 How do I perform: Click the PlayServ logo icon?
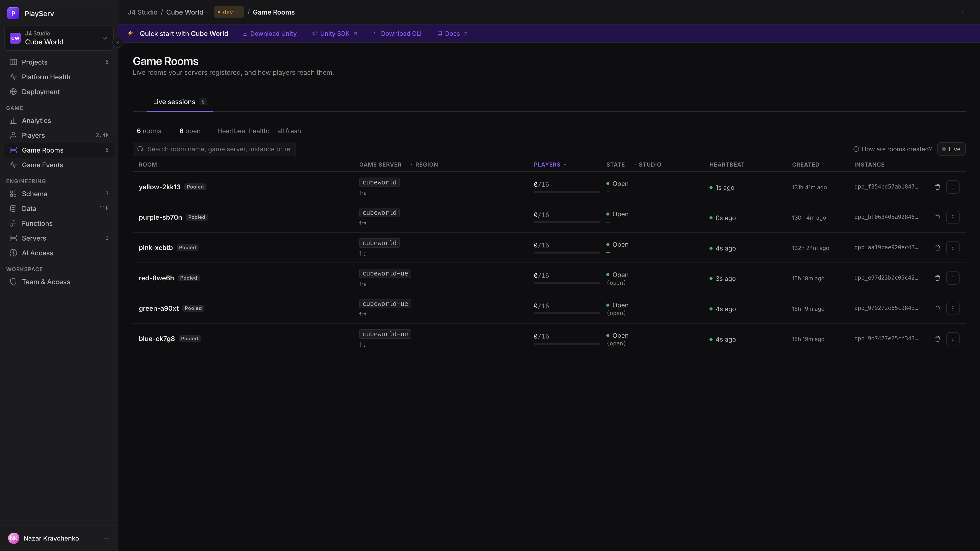[x=13, y=13]
